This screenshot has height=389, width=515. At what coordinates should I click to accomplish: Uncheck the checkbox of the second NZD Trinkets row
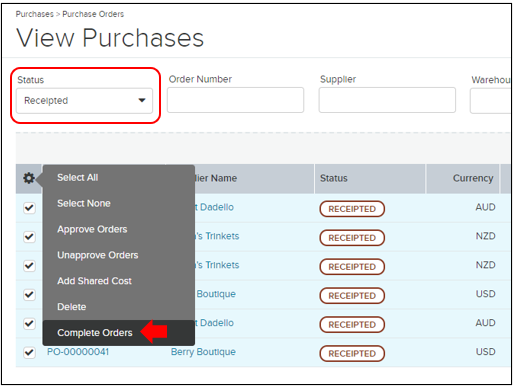click(x=29, y=266)
